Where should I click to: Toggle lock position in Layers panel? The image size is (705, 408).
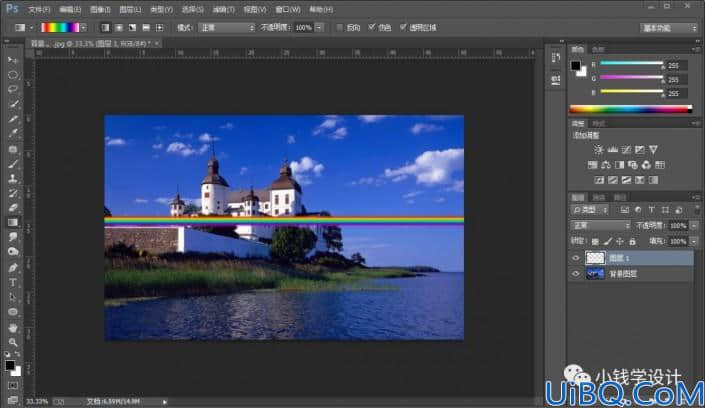coord(620,242)
